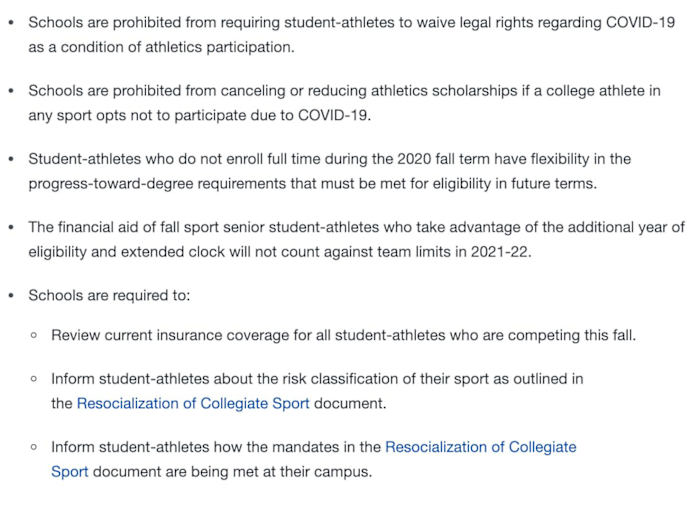Click hollow bullet beside "Review current insurance coverage"
Screen dimensions: 700x509
(34, 336)
